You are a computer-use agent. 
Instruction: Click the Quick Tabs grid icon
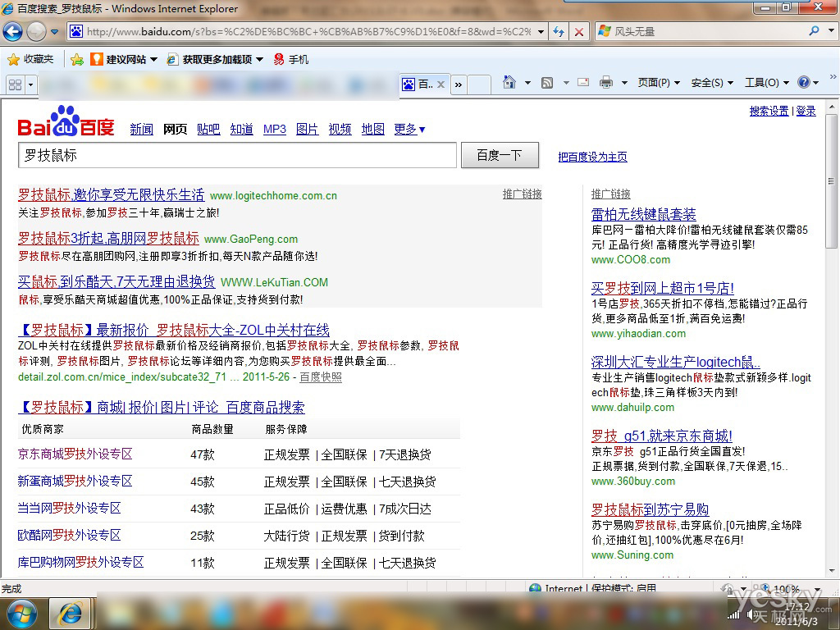(x=15, y=84)
